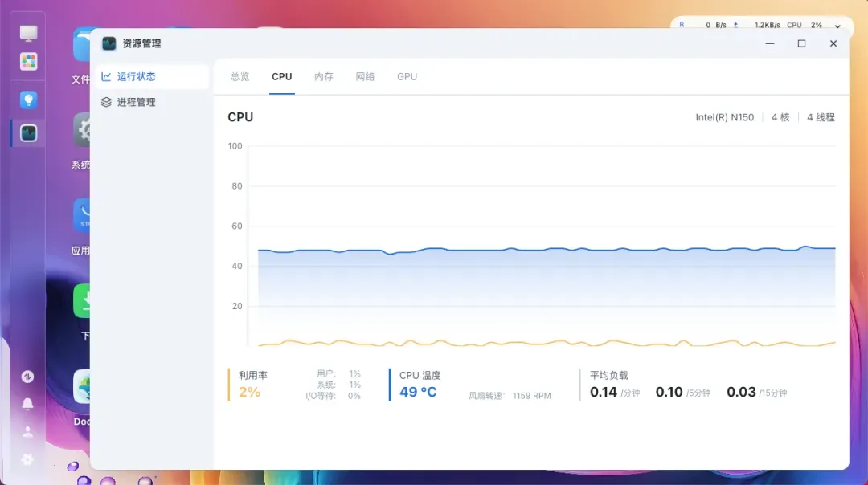The height and width of the screenshot is (485, 868).
Task: Click the 用户 1% usage row
Action: click(339, 374)
